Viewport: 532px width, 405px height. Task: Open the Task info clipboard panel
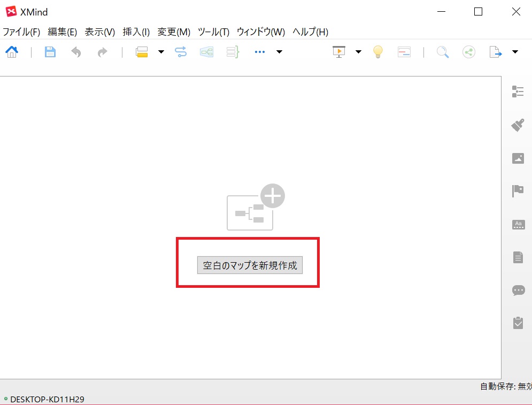(518, 323)
